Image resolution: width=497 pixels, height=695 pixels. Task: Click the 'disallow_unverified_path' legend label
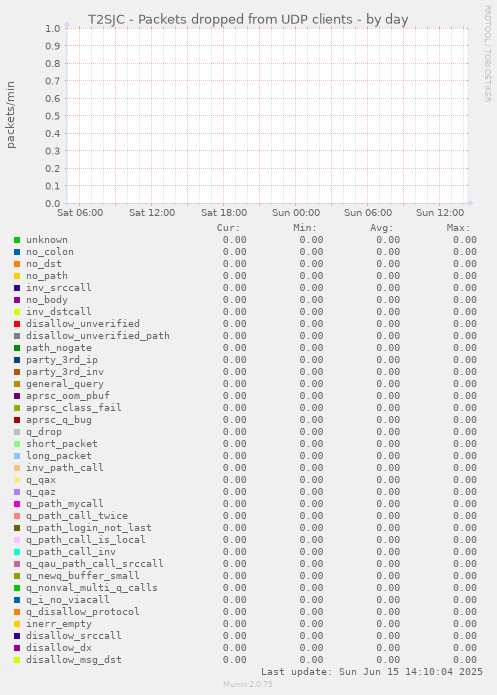click(98, 336)
